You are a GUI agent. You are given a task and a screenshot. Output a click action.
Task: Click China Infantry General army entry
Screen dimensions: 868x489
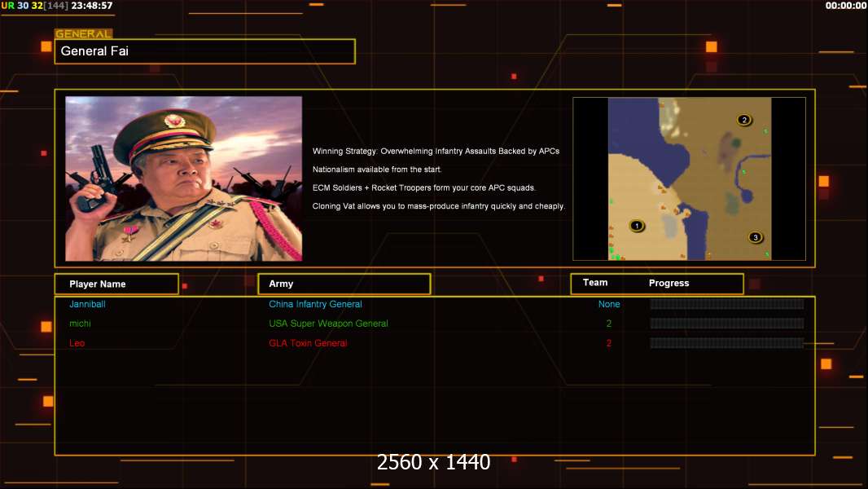click(316, 304)
